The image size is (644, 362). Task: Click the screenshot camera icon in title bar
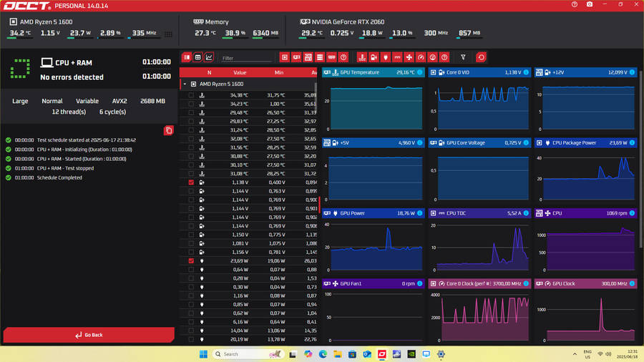[590, 5]
